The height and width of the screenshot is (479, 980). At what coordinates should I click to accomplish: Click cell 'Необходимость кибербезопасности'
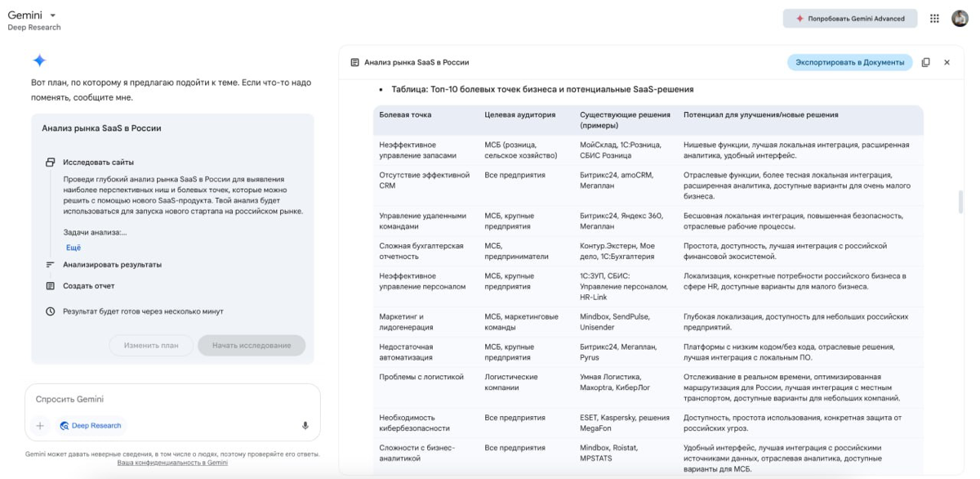[414, 423]
